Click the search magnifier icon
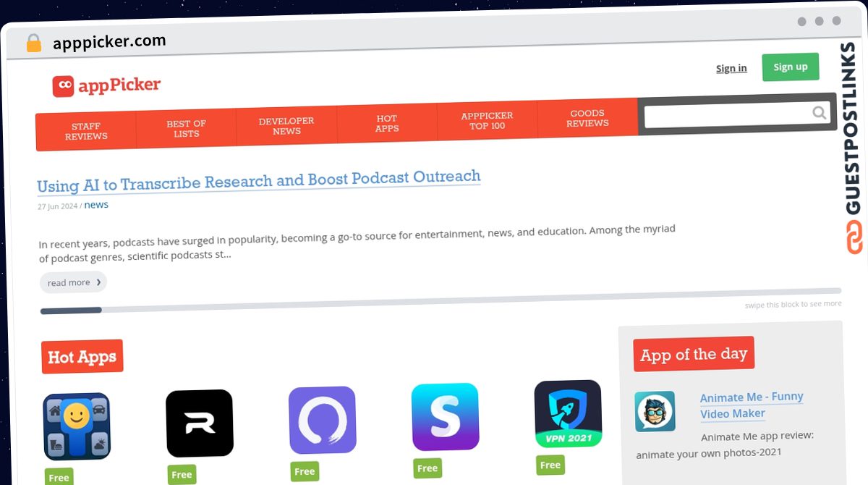The image size is (868, 485). (x=819, y=112)
